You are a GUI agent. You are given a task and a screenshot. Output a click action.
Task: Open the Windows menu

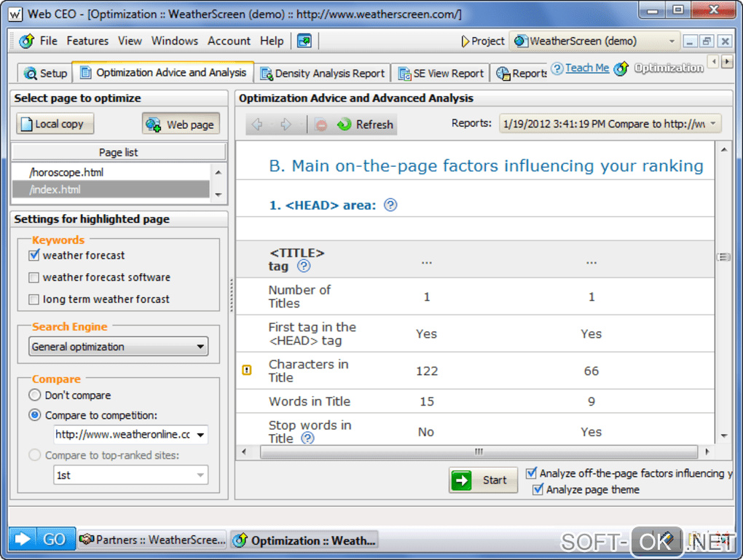tap(174, 42)
